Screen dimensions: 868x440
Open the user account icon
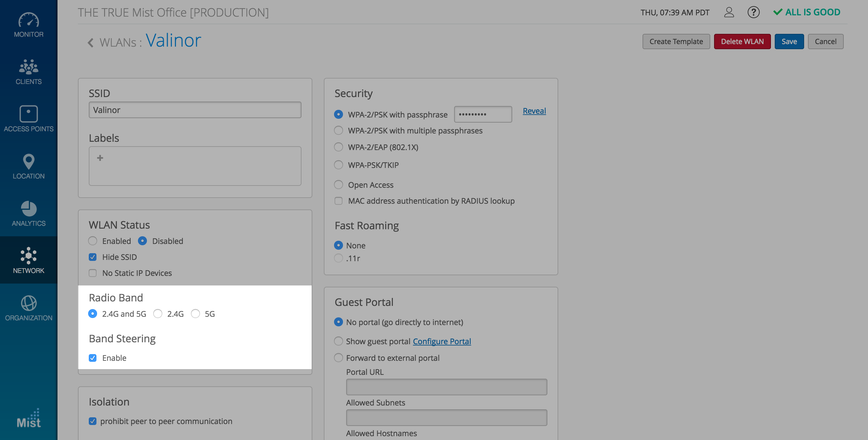728,12
